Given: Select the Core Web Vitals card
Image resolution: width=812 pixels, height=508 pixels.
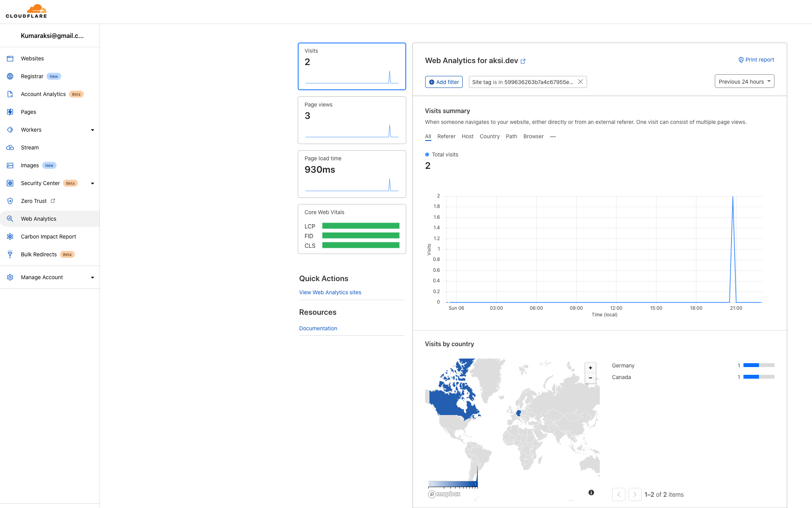Looking at the screenshot, I should coord(352,229).
